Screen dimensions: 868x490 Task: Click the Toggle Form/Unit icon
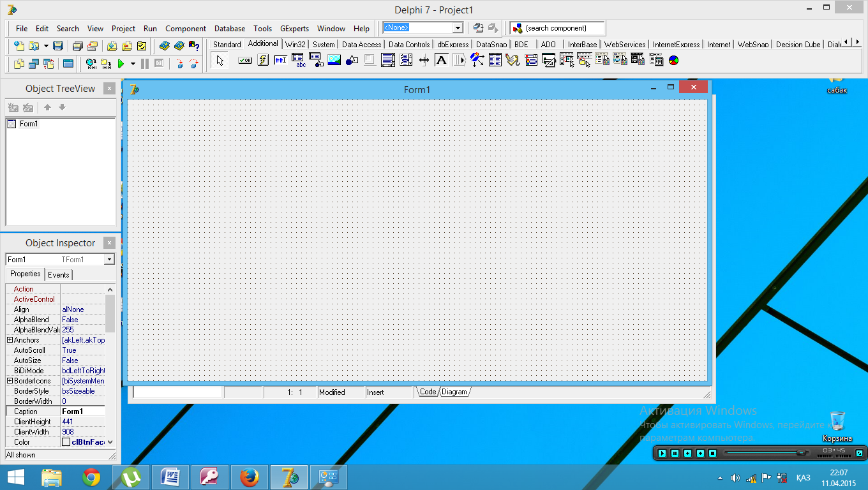pyautogui.click(x=49, y=63)
